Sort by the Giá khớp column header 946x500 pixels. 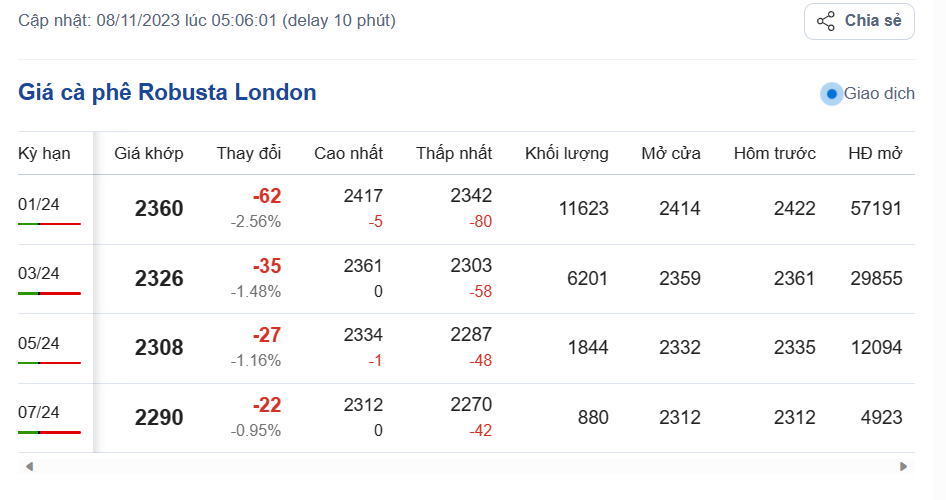tap(149, 153)
